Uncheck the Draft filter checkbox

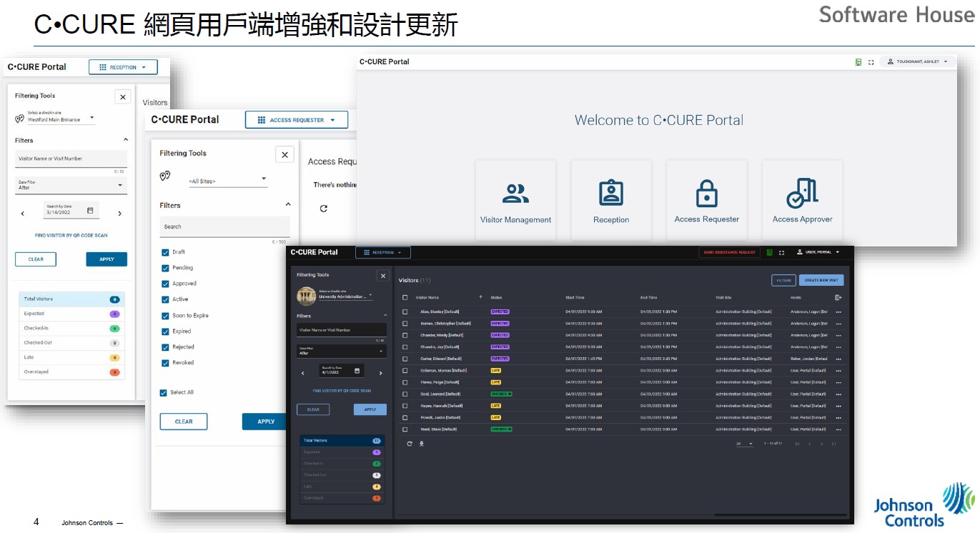point(165,252)
